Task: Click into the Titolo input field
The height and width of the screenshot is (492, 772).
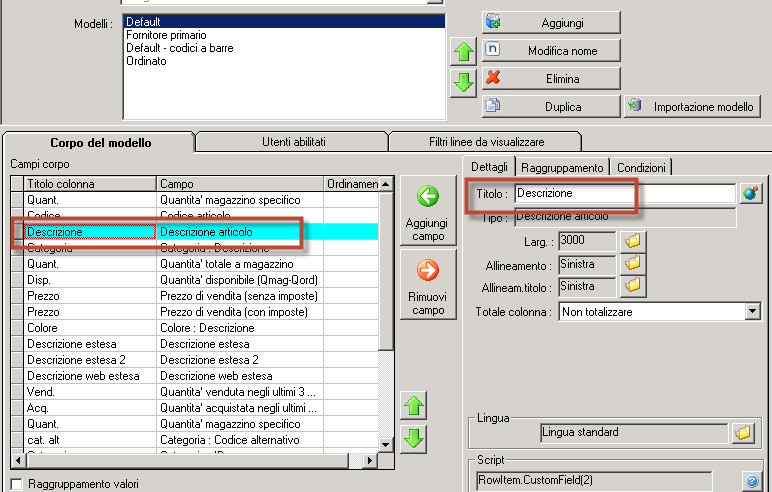Action: point(625,193)
